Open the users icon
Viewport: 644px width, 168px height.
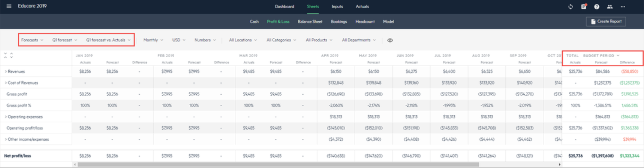click(x=610, y=7)
